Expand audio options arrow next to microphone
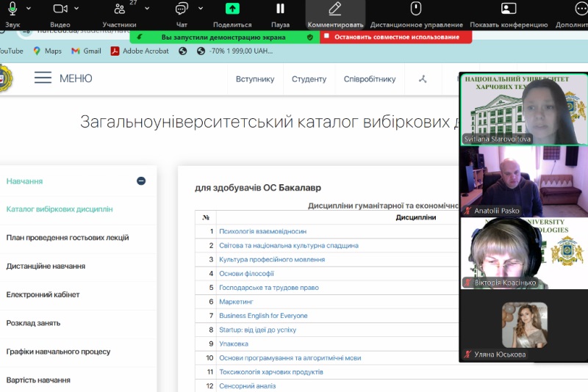The image size is (588, 392). click(29, 9)
